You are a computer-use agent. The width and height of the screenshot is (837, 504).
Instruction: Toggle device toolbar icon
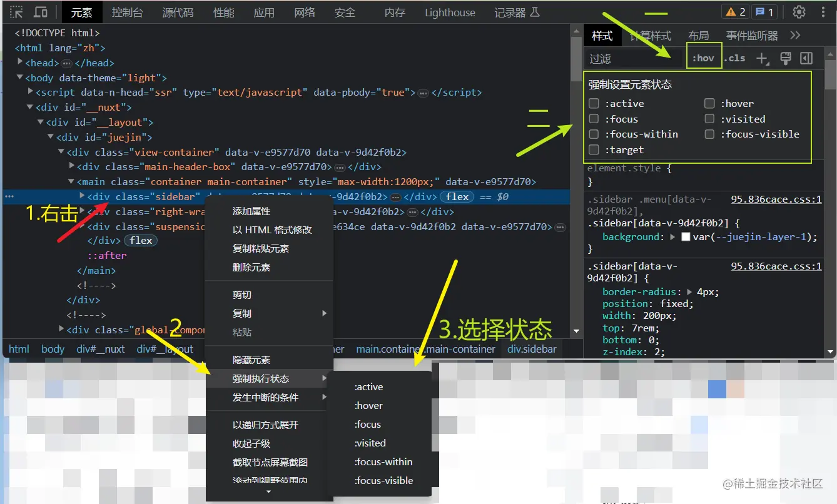pos(41,12)
